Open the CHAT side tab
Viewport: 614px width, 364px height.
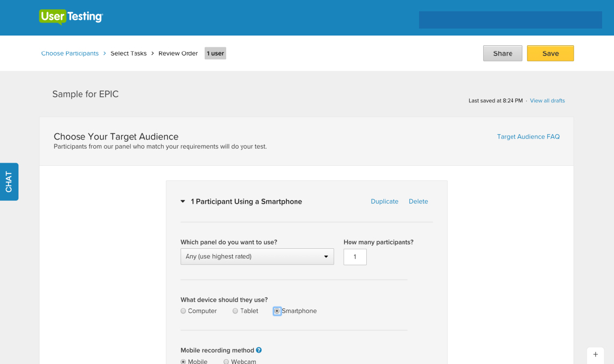(9, 182)
